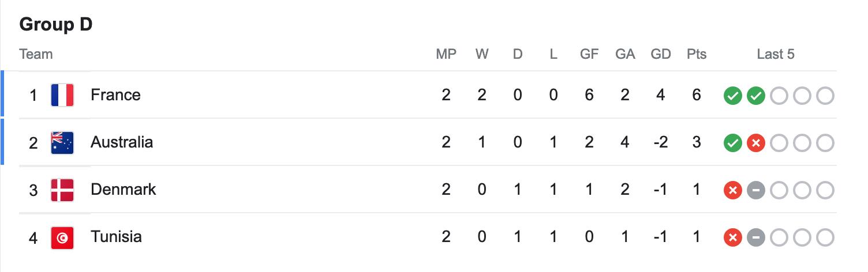868x272 pixels.
Task: Select the Tunisia team name
Action: click(116, 236)
